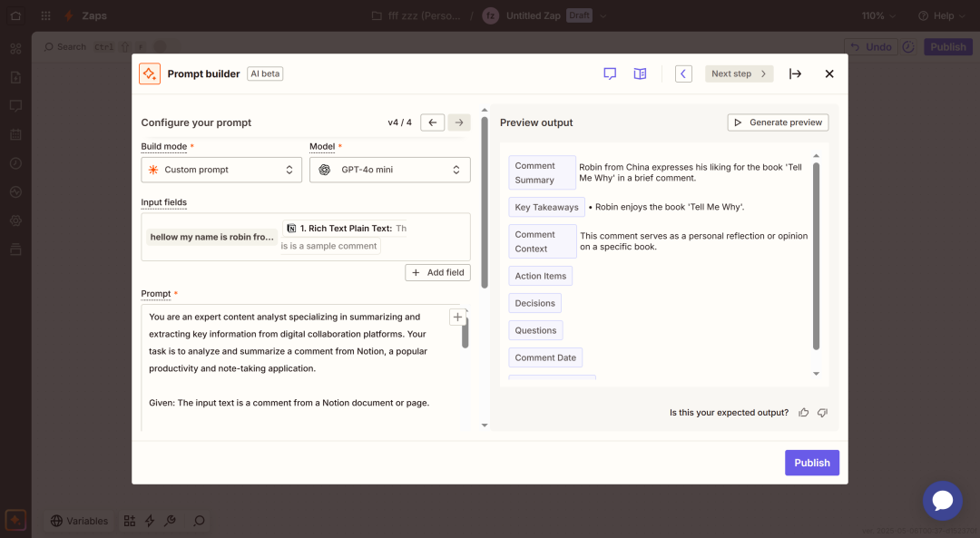The image size is (980, 538).
Task: Open the Variables button
Action: click(x=79, y=521)
